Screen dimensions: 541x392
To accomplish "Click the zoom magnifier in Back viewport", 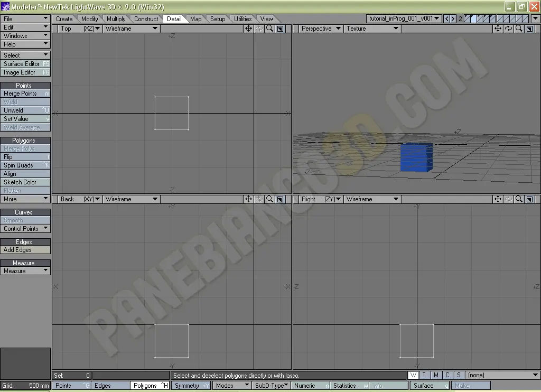I will point(269,199).
